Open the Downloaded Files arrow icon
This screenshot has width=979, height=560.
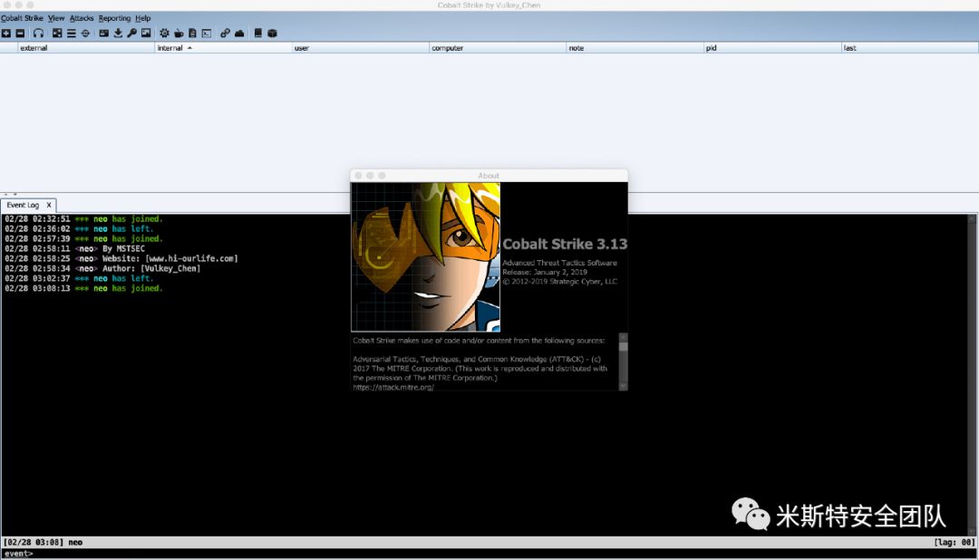tap(118, 34)
